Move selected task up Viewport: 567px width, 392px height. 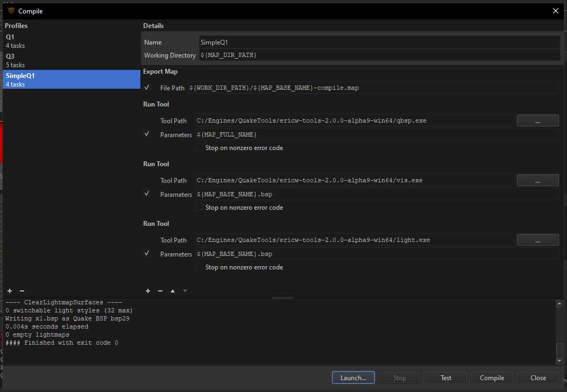coord(173,291)
